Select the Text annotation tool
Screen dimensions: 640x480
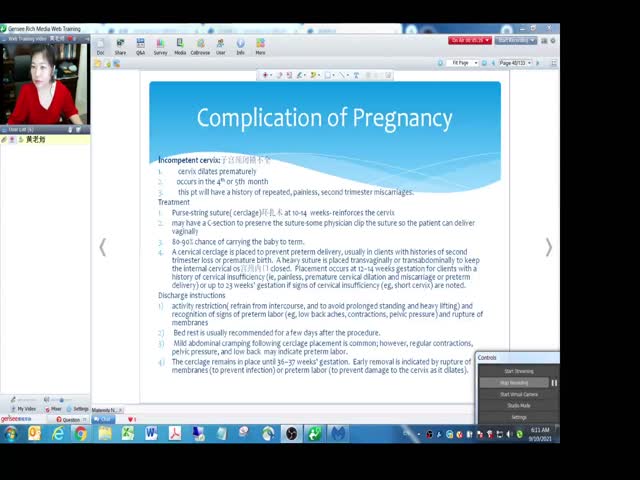[356, 75]
